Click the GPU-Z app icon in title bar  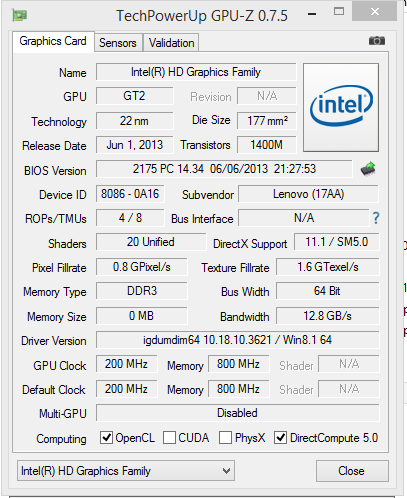(x=20, y=15)
